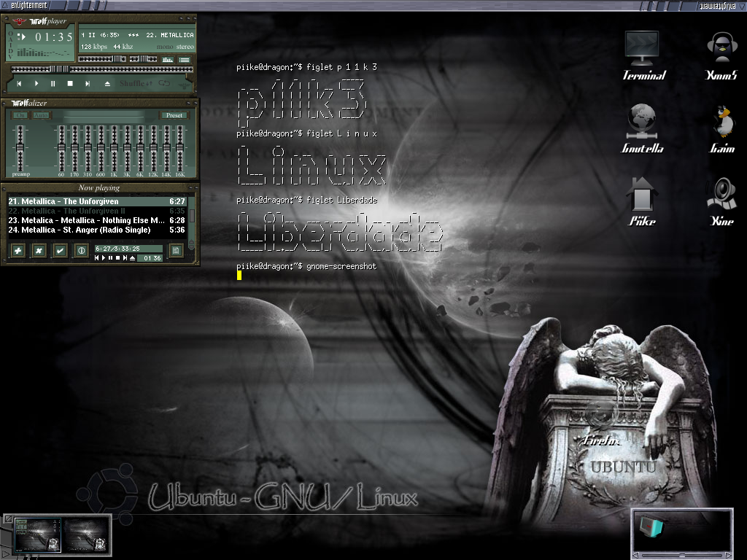The width and height of the screenshot is (747, 560).
Task: Click the preamp slider in Wolfalizer
Action: point(20,147)
